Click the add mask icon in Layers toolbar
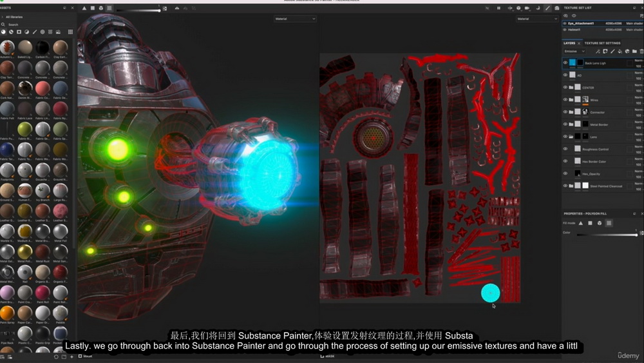The height and width of the screenshot is (363, 644). pos(605,52)
